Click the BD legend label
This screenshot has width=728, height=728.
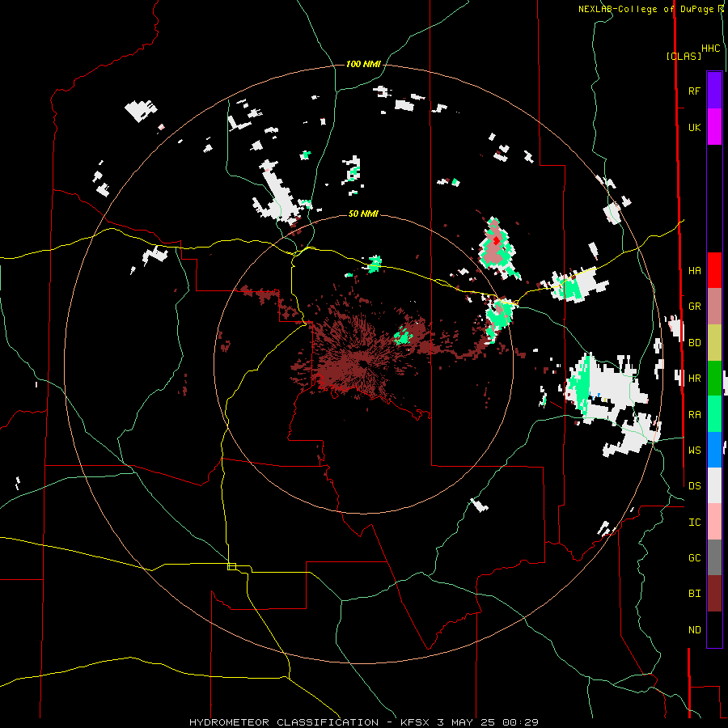tap(694, 343)
